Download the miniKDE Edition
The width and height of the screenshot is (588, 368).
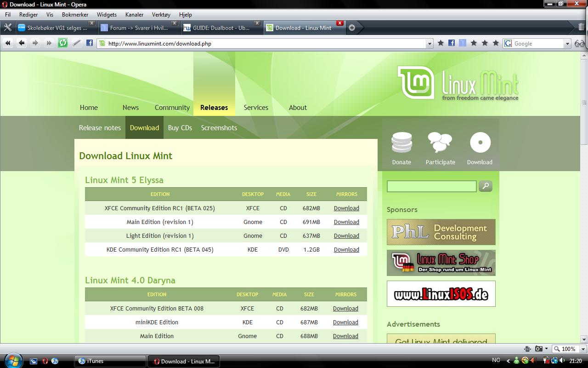pyautogui.click(x=345, y=322)
